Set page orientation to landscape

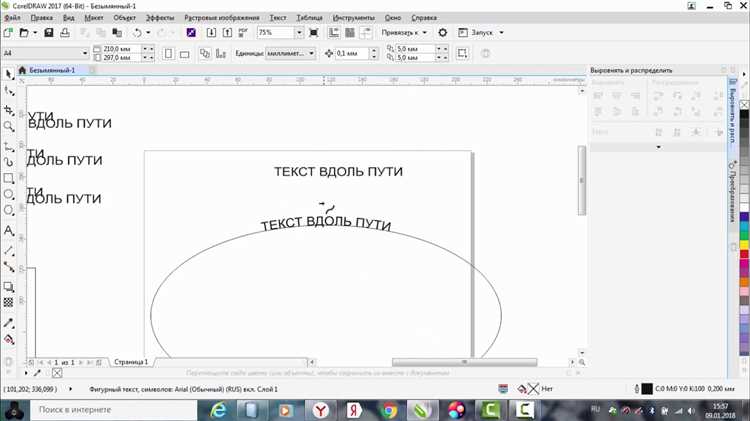pos(185,54)
